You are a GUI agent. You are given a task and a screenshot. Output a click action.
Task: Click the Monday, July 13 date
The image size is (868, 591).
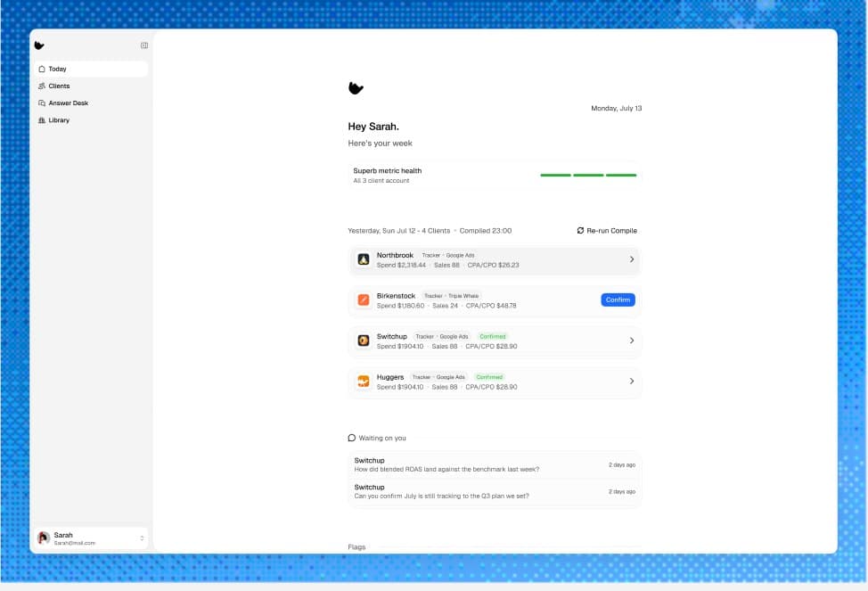[x=616, y=108]
